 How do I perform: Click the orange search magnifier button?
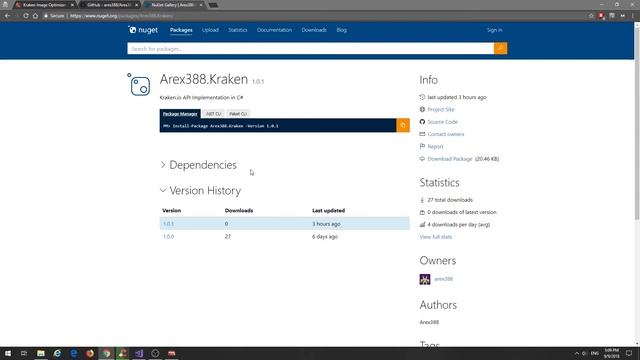point(500,49)
